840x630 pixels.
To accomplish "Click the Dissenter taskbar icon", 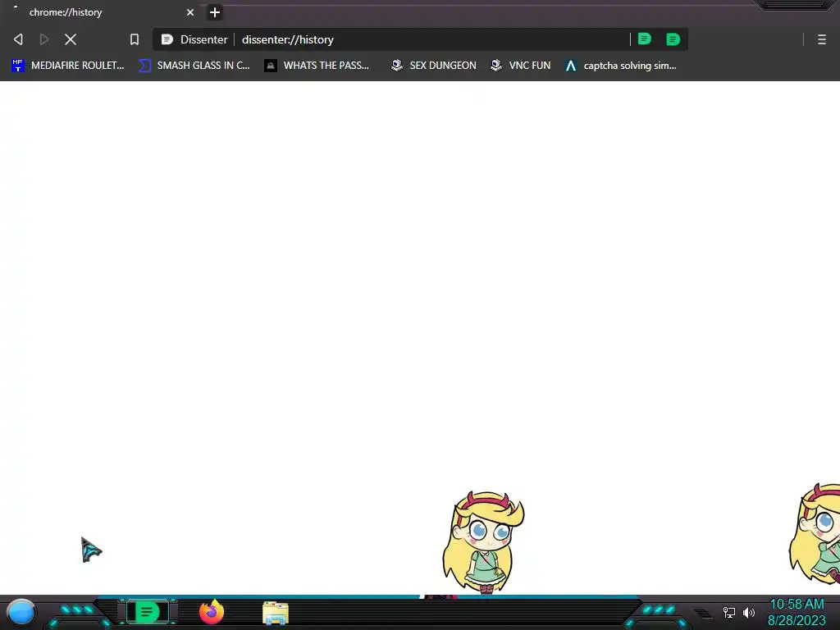I will pyautogui.click(x=148, y=612).
